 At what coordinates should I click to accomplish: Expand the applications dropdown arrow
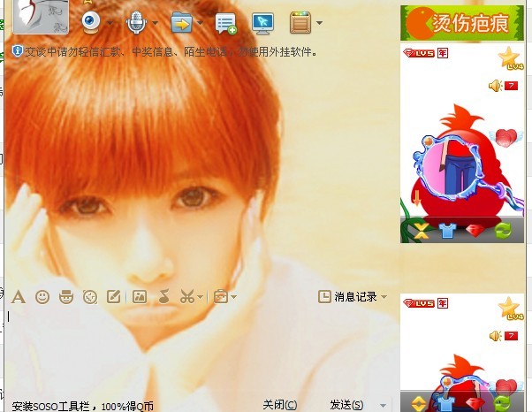coord(319,23)
